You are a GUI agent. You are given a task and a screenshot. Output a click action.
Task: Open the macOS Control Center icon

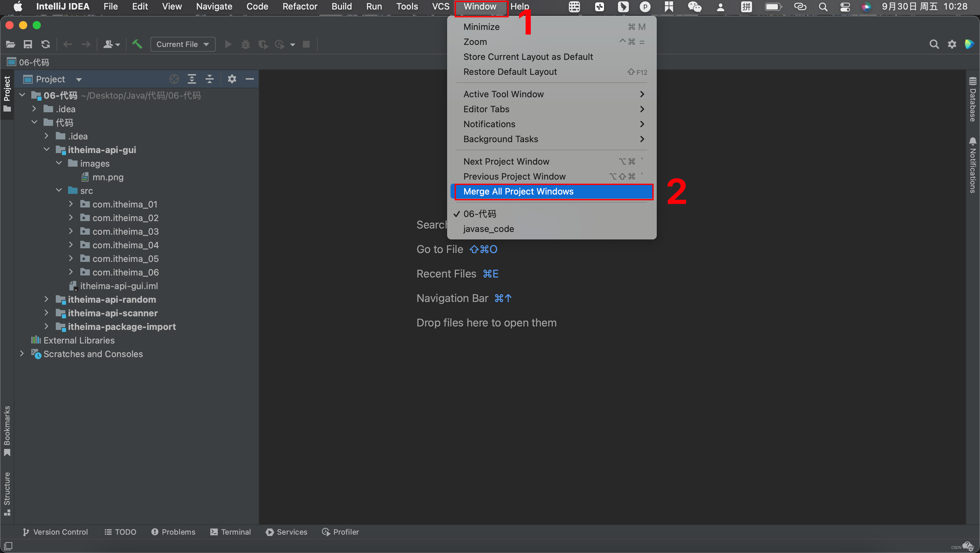845,6
